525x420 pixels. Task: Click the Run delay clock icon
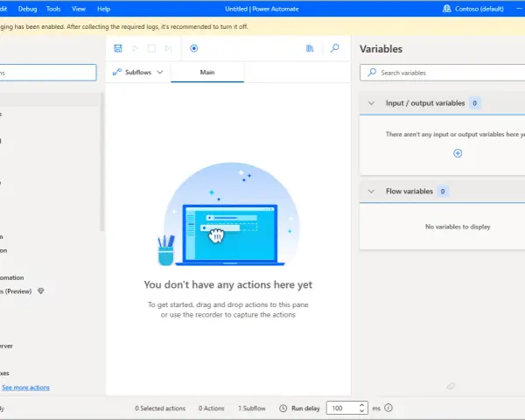pos(283,409)
